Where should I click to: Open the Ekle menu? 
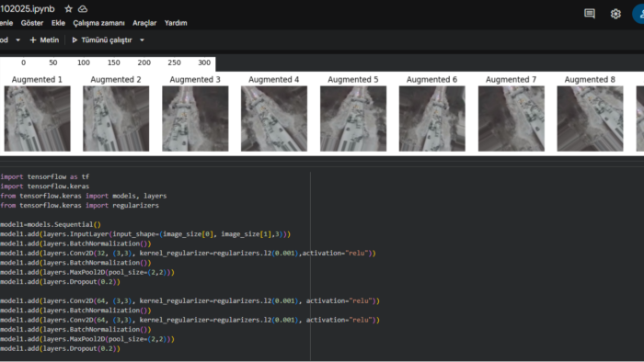pyautogui.click(x=58, y=23)
